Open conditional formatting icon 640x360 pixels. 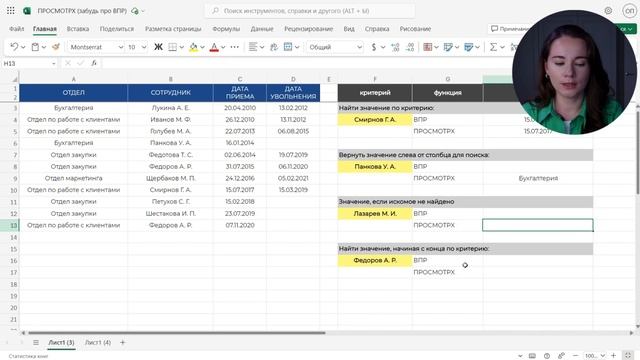428,47
